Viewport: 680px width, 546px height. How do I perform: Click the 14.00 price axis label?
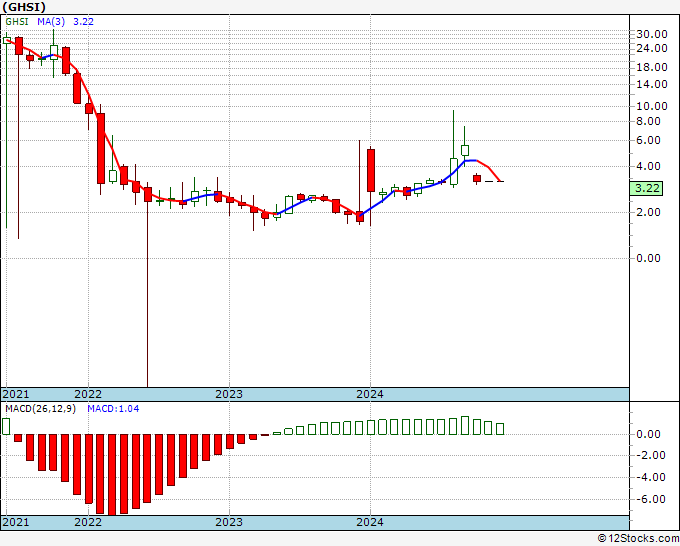pos(651,84)
